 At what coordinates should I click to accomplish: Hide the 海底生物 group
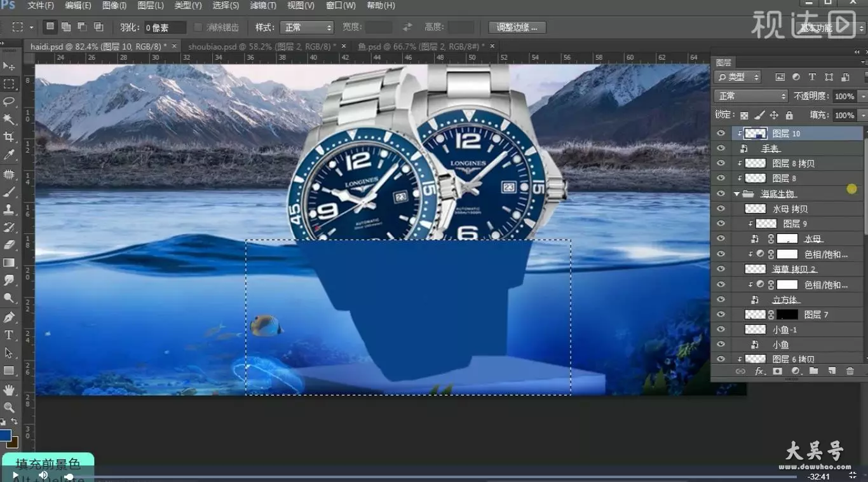[721, 194]
